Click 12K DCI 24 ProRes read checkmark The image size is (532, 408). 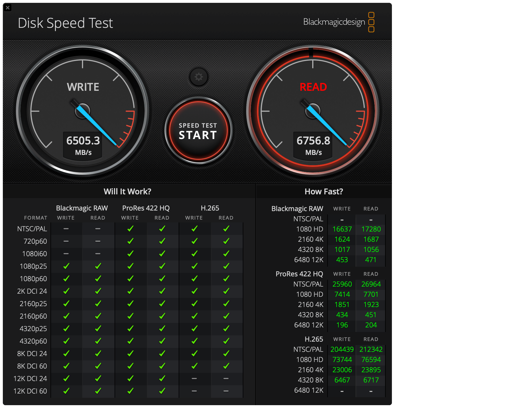coord(162,378)
